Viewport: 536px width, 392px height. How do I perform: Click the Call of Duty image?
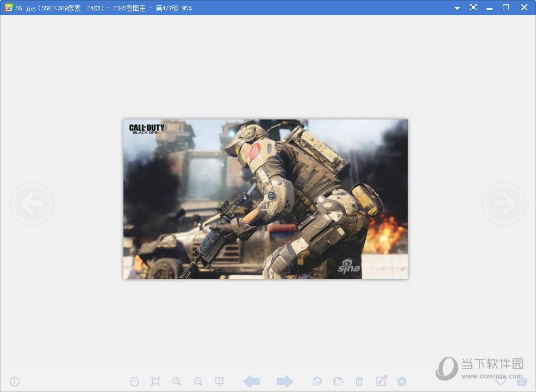265,199
